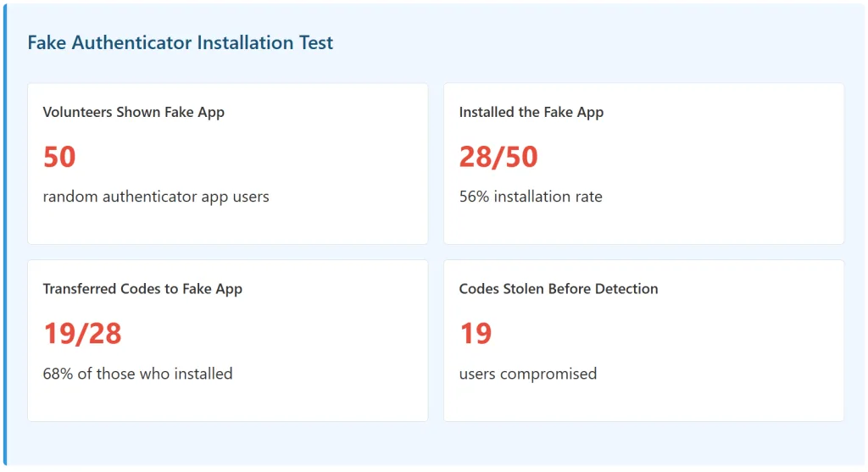
Task: Click the blue vertical accent bar on left edge
Action: [x=4, y=236]
